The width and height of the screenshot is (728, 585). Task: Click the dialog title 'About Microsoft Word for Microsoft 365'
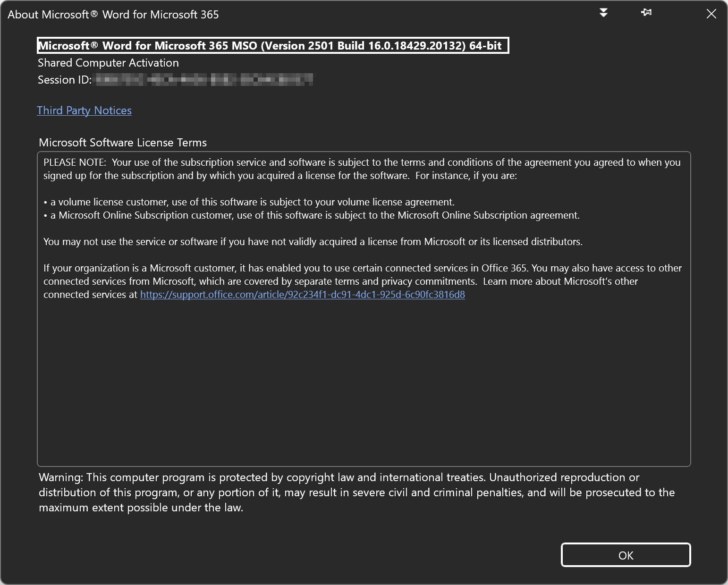pyautogui.click(x=113, y=15)
